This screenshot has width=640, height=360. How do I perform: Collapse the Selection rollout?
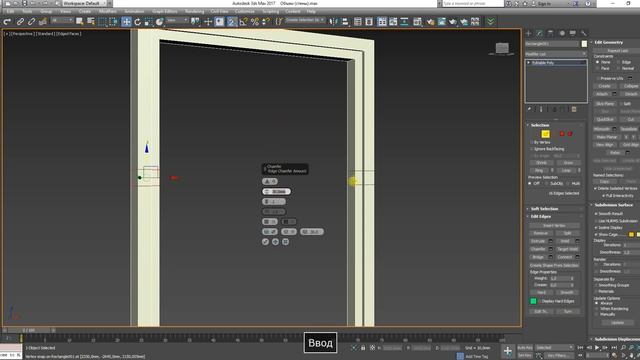[x=540, y=125]
